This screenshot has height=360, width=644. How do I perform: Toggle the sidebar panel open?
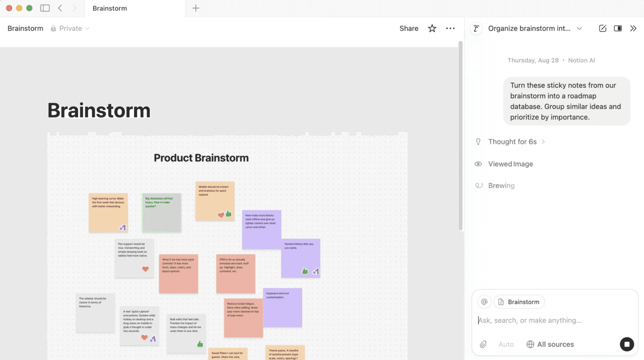pos(45,8)
